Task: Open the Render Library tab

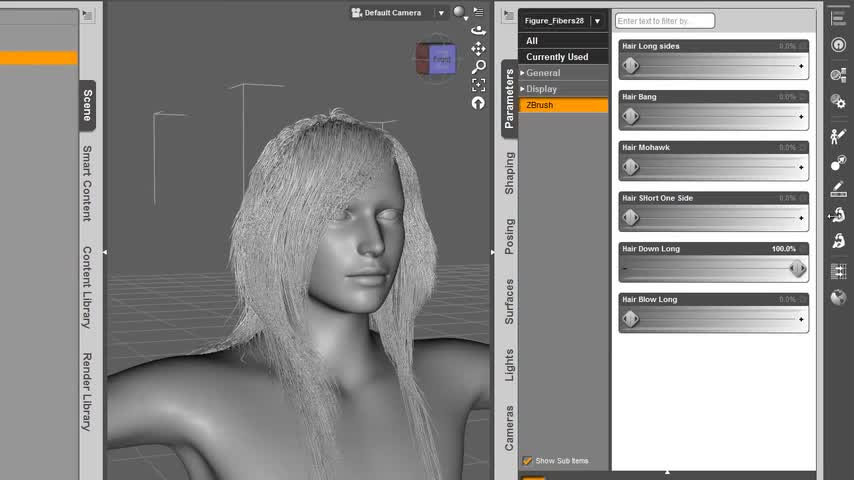Action: (x=87, y=392)
